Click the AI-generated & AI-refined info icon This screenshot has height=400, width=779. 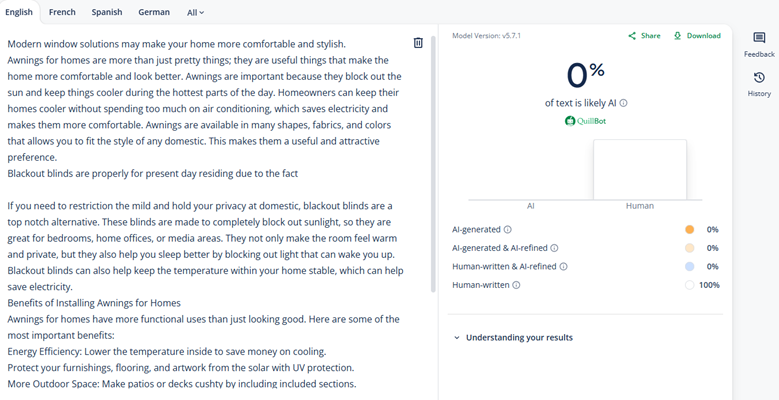(x=555, y=248)
